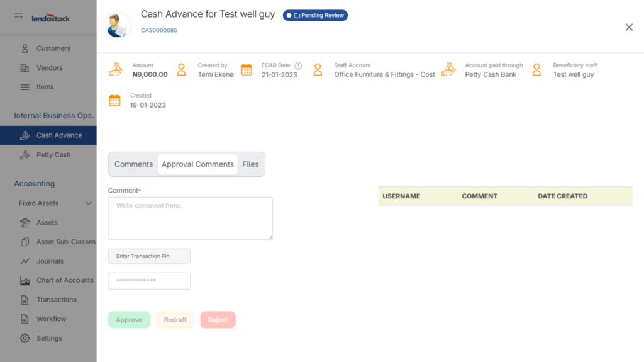Click the Petty Cash sidebar icon
The width and height of the screenshot is (644, 362).
(x=25, y=155)
